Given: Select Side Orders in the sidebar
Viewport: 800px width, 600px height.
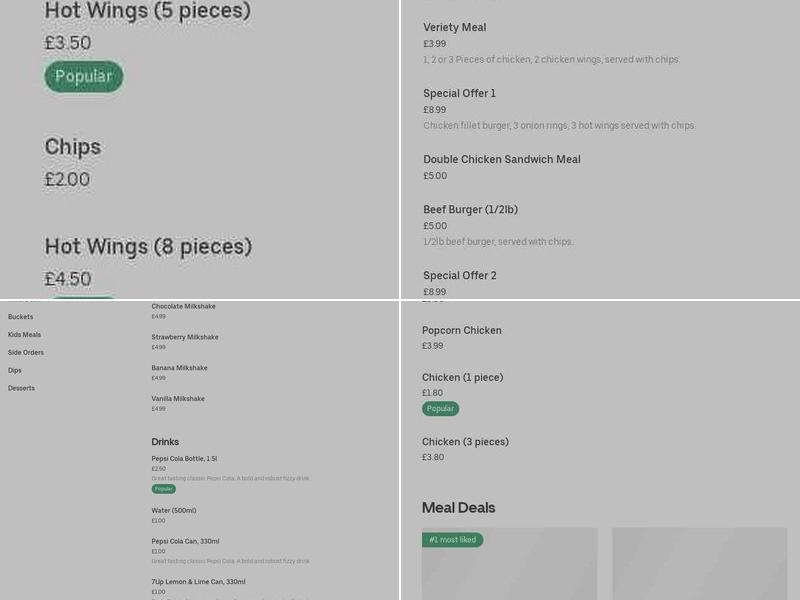Looking at the screenshot, I should 26,353.
